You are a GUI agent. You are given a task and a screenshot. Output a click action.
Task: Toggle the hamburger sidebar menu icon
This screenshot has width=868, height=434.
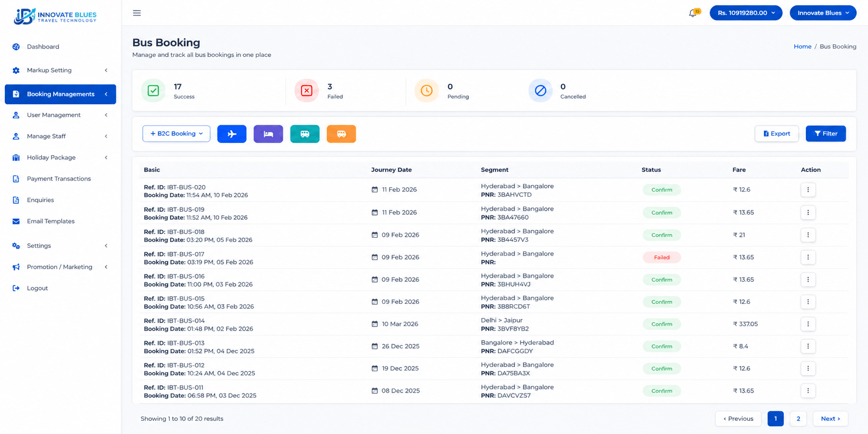(x=137, y=13)
